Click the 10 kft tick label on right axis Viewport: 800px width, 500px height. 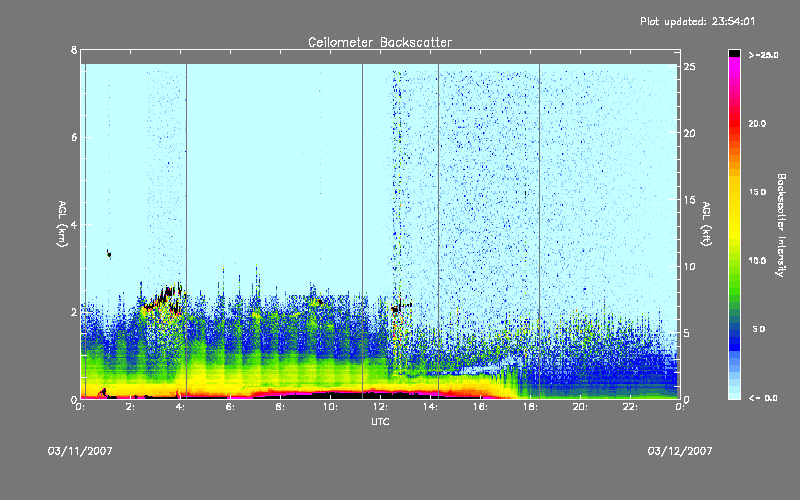click(689, 266)
